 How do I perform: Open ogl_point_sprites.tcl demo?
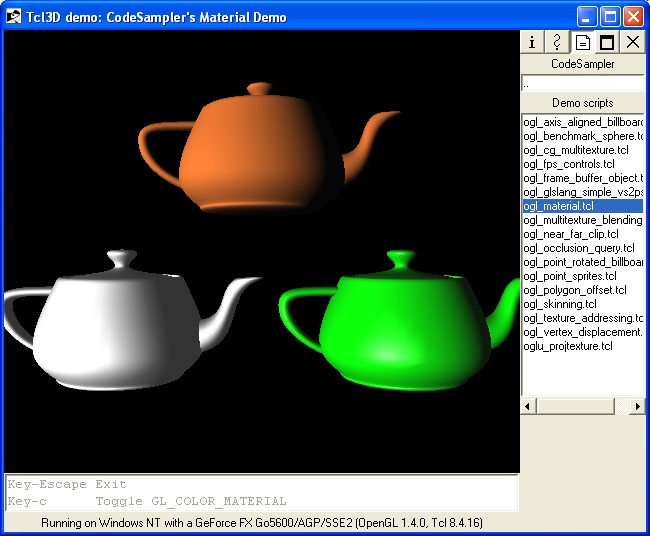tap(583, 276)
